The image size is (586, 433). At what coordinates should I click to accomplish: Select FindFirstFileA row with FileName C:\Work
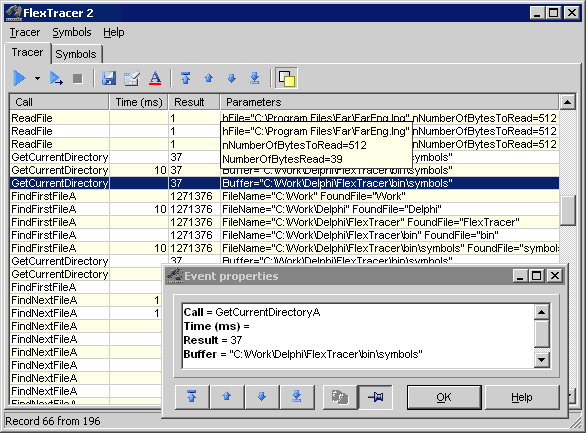[x=284, y=196]
